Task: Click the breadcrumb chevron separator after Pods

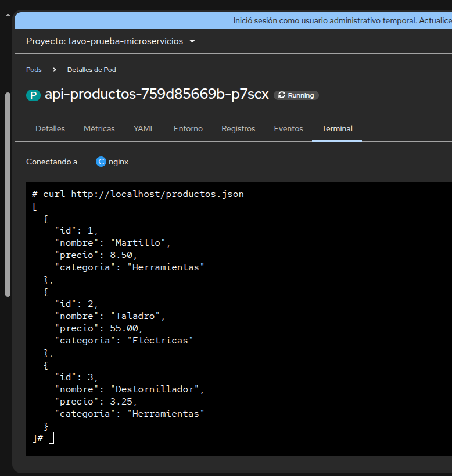Action: coord(55,70)
